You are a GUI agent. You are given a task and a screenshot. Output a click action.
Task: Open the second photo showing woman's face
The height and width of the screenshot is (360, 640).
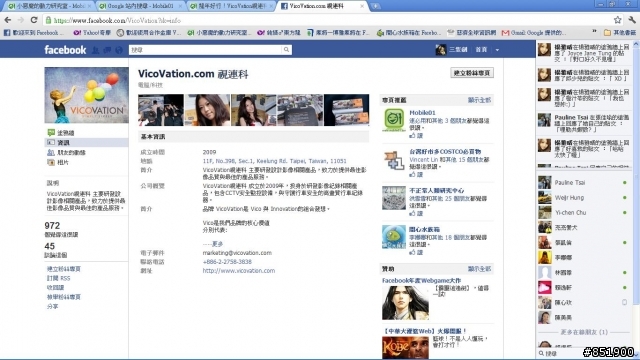207,110
